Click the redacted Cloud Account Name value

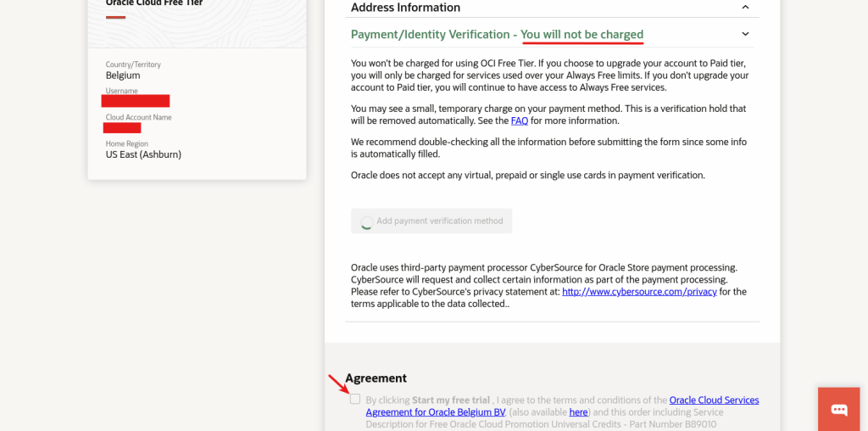pyautogui.click(x=122, y=128)
